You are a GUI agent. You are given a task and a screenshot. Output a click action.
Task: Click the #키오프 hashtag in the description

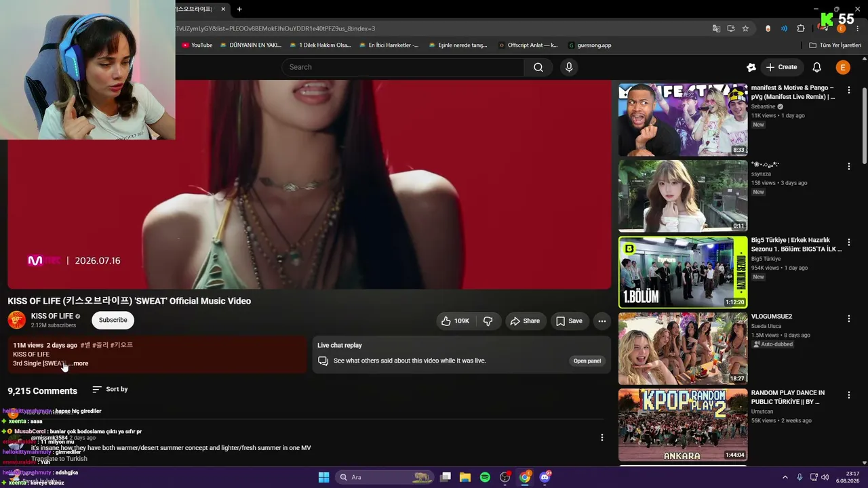click(122, 345)
